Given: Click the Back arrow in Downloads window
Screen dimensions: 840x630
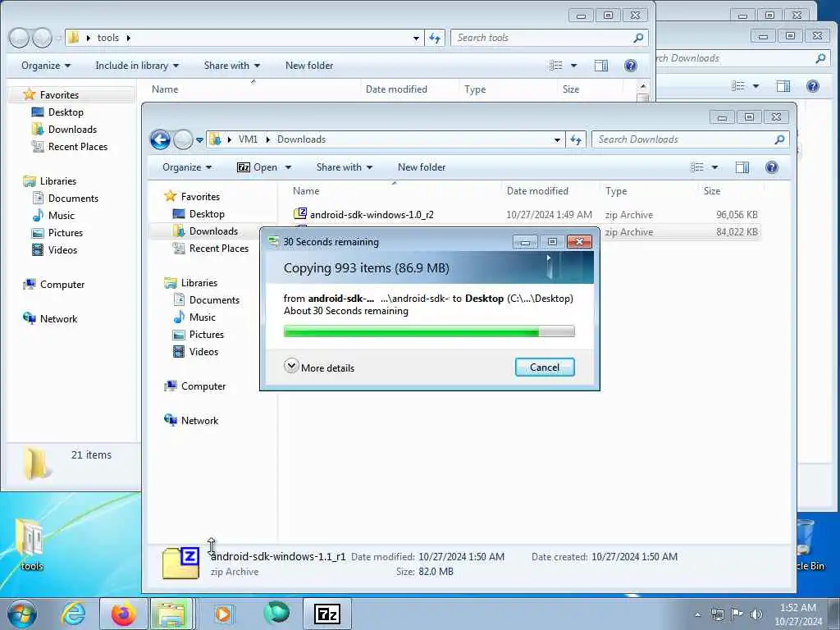Looking at the screenshot, I should coord(160,139).
